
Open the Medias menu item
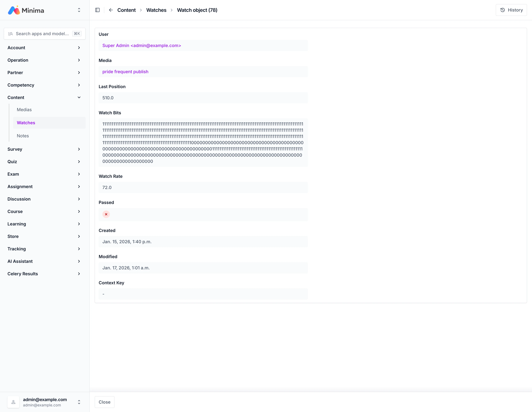point(24,110)
